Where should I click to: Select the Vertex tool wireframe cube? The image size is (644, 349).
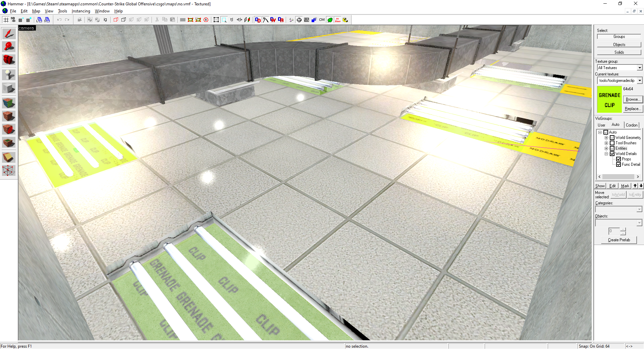click(9, 170)
